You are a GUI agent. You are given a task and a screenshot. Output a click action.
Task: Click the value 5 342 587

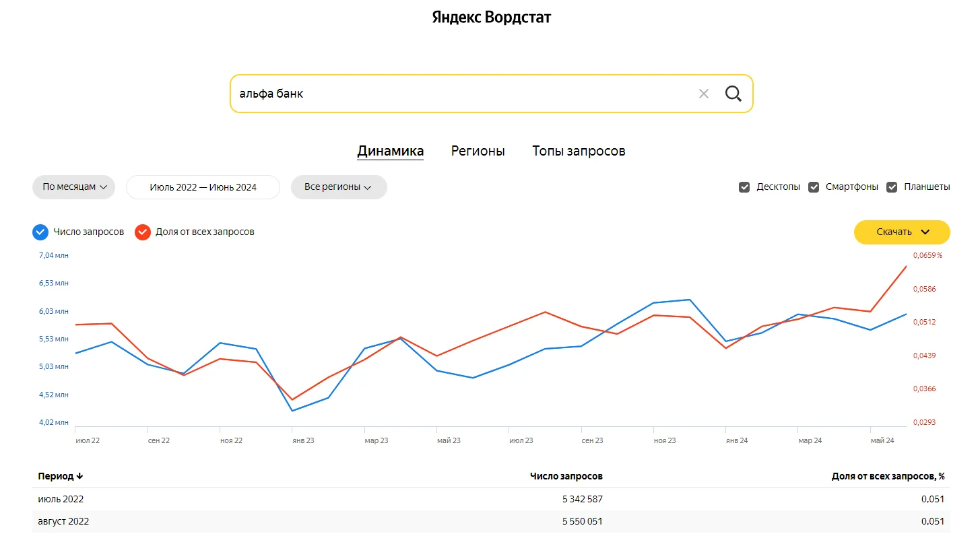[x=583, y=500]
